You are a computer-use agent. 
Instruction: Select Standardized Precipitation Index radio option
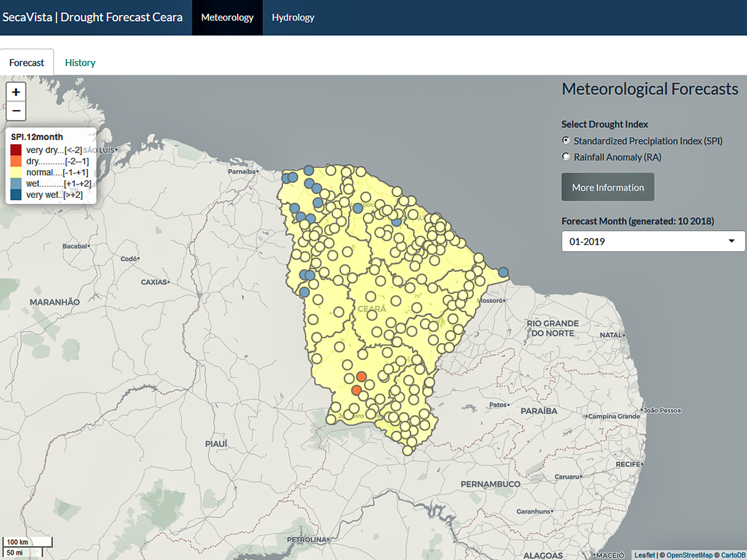coord(566,140)
